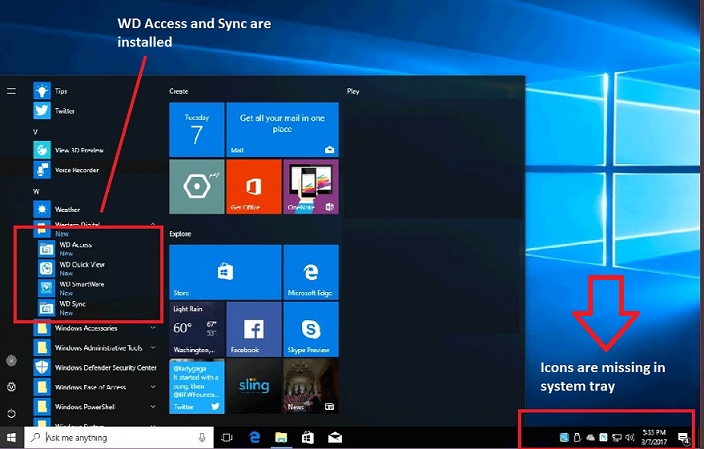Image resolution: width=704 pixels, height=449 pixels.
Task: Click the Skype Preview tile
Action: (x=310, y=329)
